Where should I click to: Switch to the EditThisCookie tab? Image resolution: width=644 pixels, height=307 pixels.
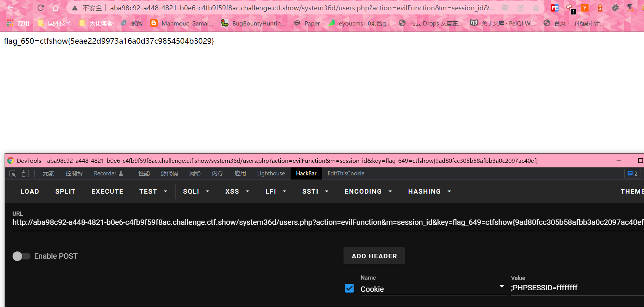click(x=346, y=173)
